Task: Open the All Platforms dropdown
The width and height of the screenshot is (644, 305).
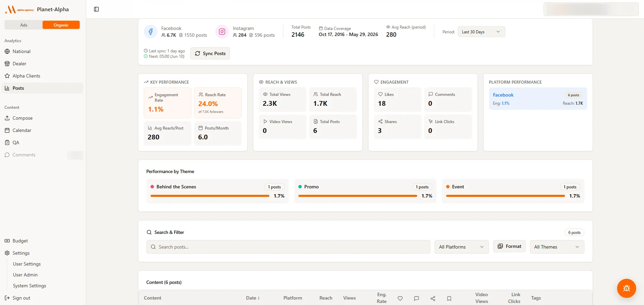Action: [x=461, y=247]
